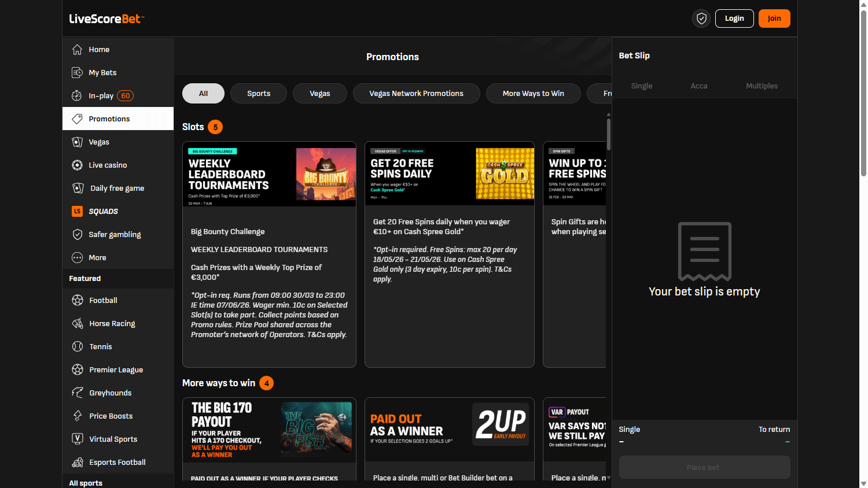Open the Greyhounds sidebar link
This screenshot has width=868, height=488.
click(118, 393)
